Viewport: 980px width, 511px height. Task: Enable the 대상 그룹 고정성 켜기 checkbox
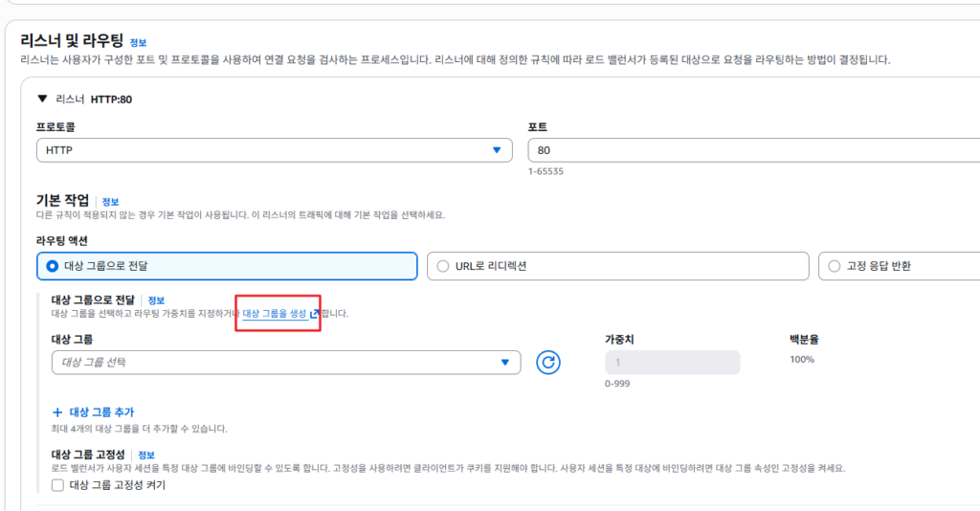[58, 485]
